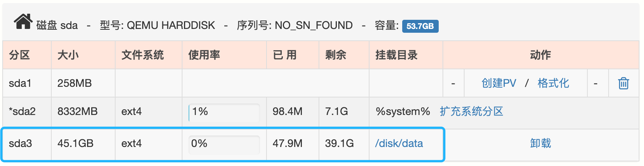Image resolution: width=644 pixels, height=166 pixels.
Task: Open the /disk/data mount directory link
Action: click(399, 143)
